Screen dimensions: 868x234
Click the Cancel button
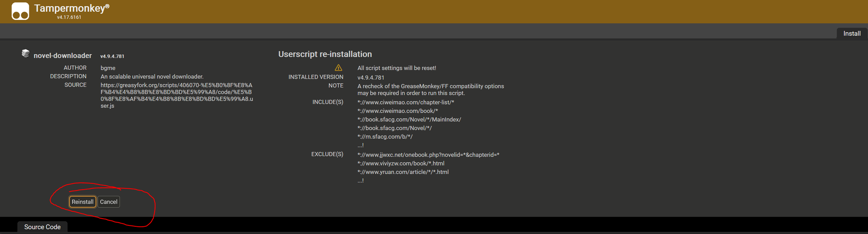(x=108, y=202)
